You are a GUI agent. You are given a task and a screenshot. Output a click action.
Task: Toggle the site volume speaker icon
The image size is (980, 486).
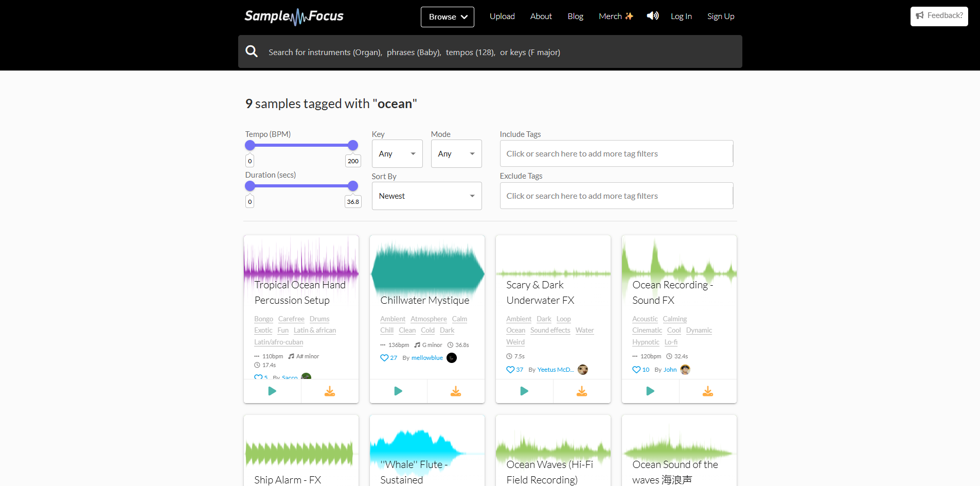pyautogui.click(x=653, y=16)
